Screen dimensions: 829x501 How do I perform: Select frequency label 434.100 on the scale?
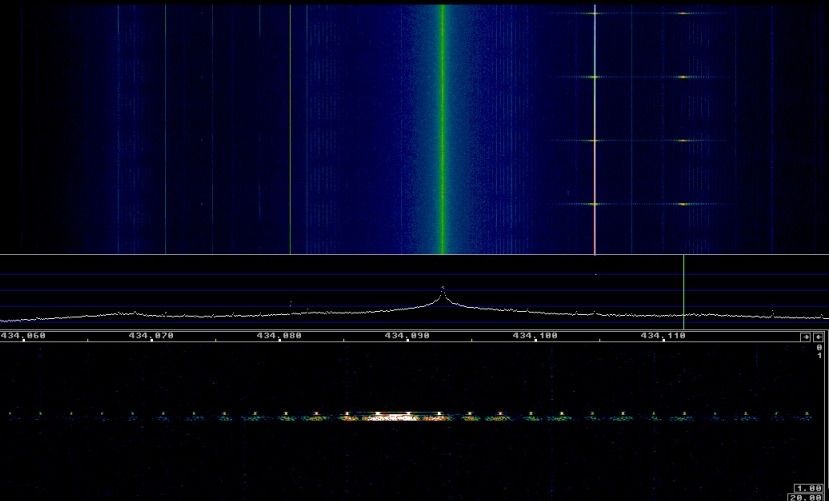coord(535,336)
